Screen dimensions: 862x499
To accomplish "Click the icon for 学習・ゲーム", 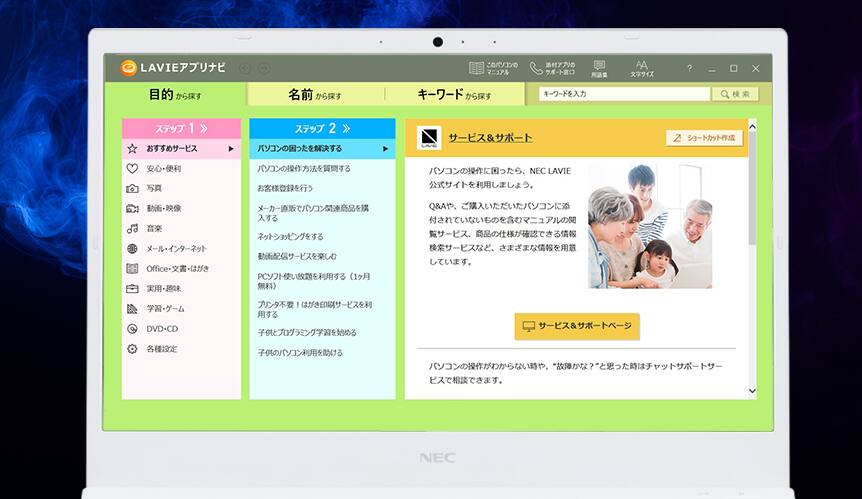I will [132, 308].
